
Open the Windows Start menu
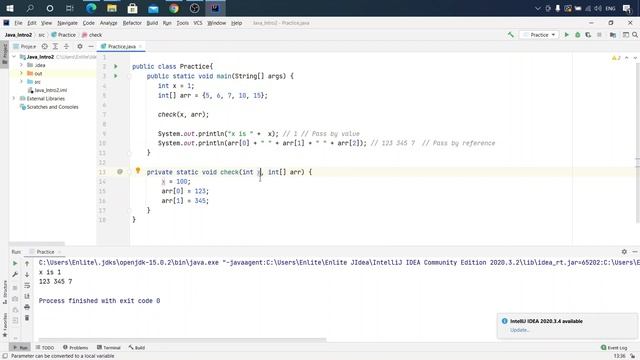pos(10,8)
